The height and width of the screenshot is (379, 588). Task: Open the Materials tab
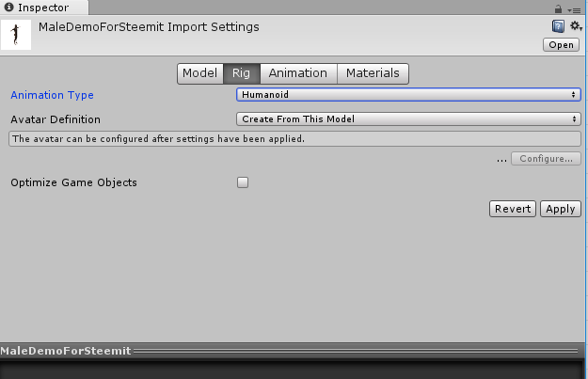[373, 73]
